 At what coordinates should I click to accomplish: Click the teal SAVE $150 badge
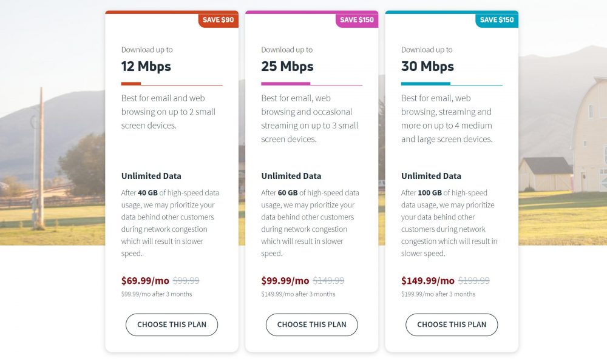point(497,20)
